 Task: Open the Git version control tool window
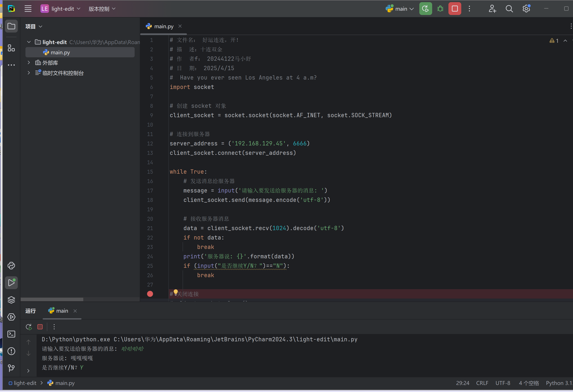(x=11, y=368)
